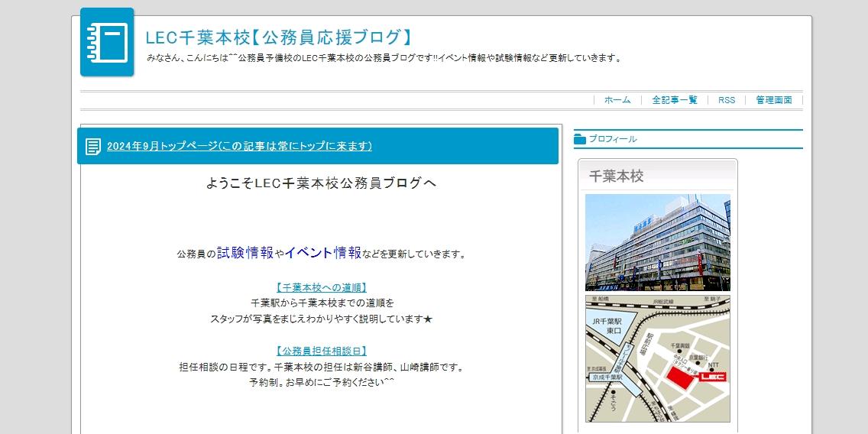
Task: Click the 千葉本校 building photo
Action: tap(658, 242)
